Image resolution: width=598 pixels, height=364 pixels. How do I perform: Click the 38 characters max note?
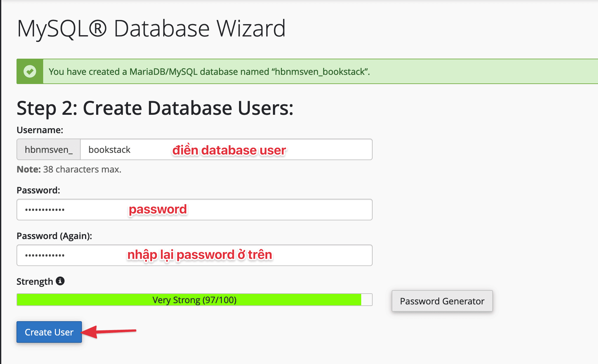tap(69, 169)
